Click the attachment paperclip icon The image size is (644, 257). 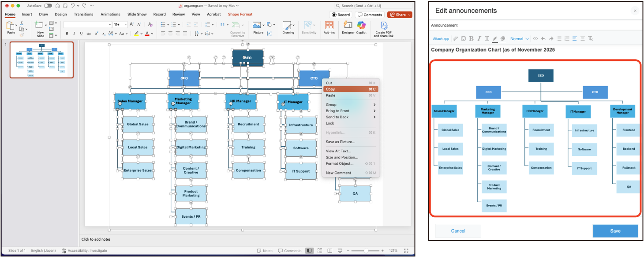(456, 39)
